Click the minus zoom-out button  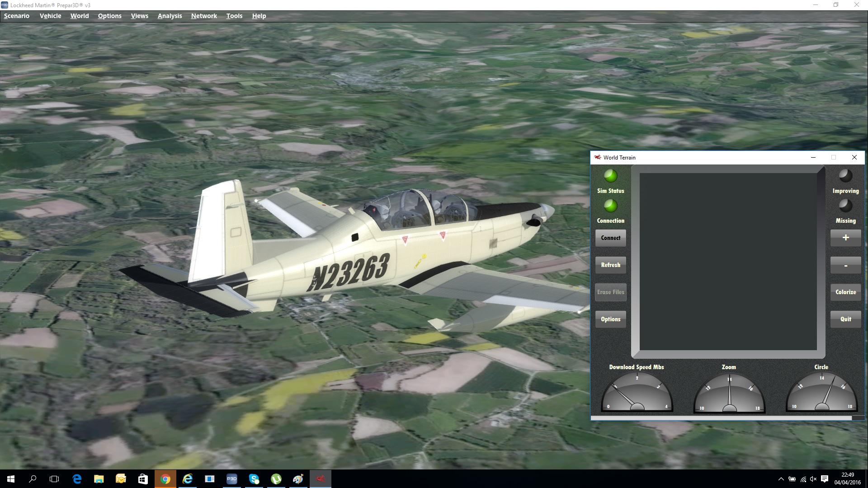pyautogui.click(x=845, y=265)
